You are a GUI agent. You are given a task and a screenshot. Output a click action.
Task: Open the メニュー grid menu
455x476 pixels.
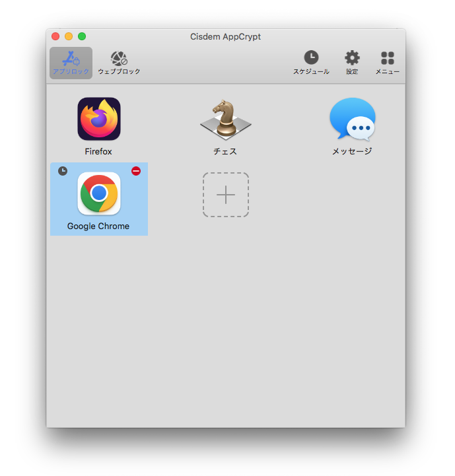coord(387,63)
